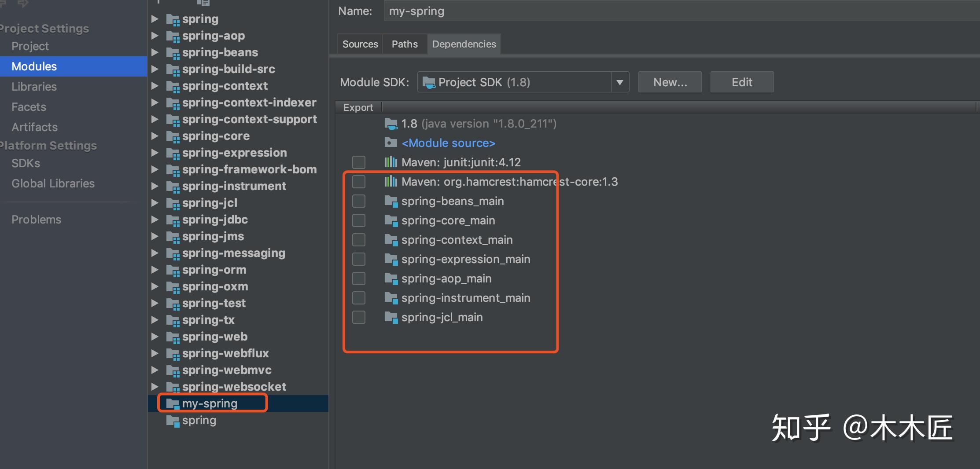Toggle export checkbox for hamcrest-core:1.3
The width and height of the screenshot is (980, 469).
tap(359, 182)
